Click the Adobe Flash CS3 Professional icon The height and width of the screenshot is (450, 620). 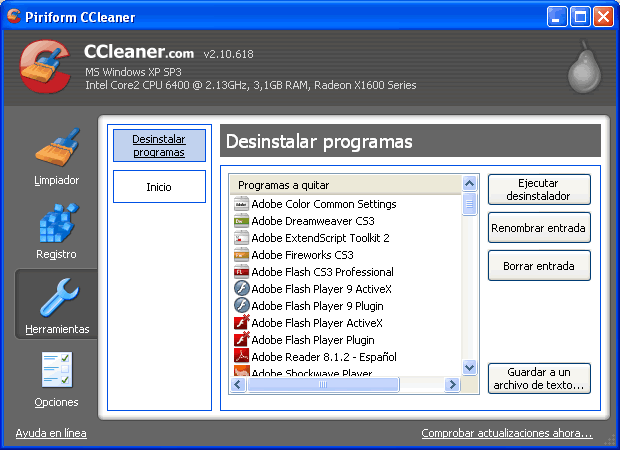point(241,272)
